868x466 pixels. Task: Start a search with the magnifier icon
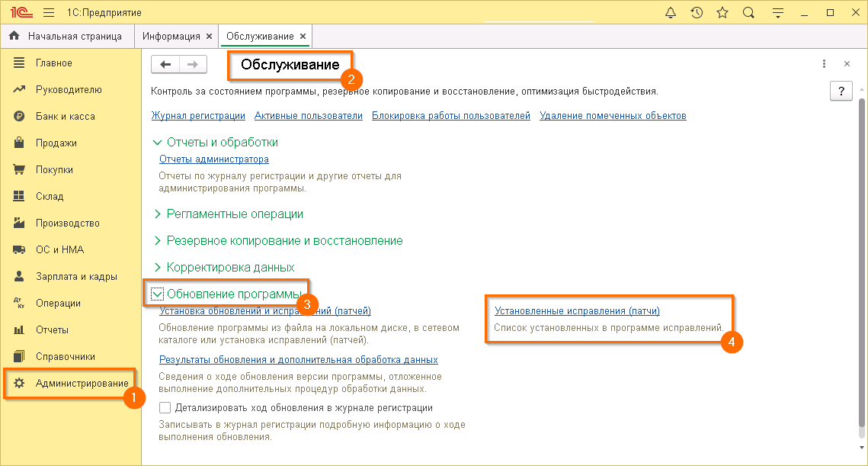748,12
